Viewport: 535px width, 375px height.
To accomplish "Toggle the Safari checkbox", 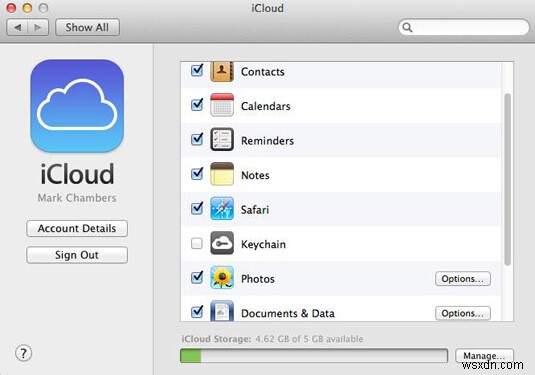I will (197, 208).
